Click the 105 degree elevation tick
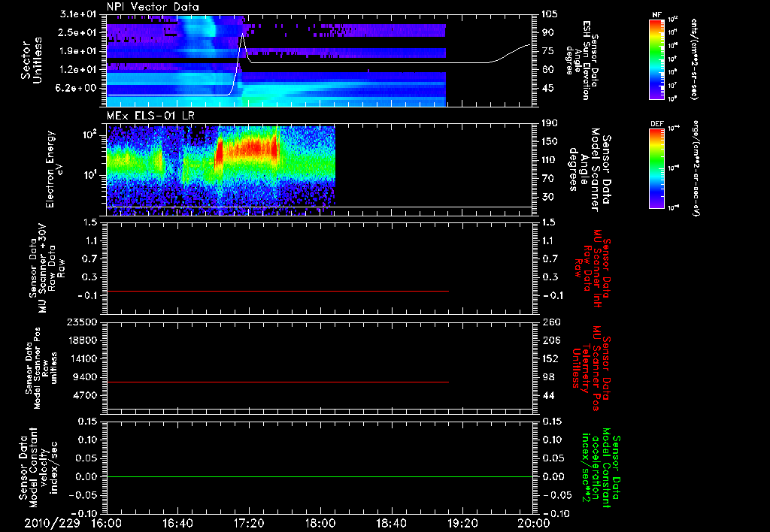 tap(550, 14)
